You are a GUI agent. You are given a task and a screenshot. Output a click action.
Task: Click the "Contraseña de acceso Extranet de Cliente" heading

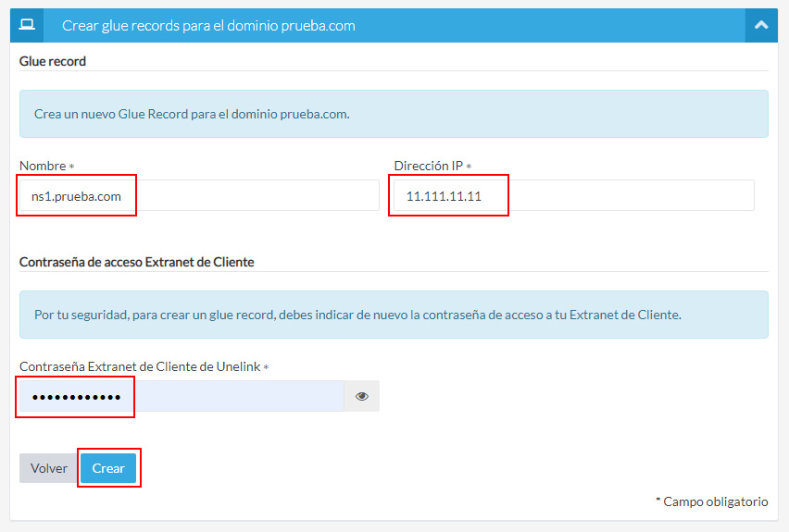[136, 262]
